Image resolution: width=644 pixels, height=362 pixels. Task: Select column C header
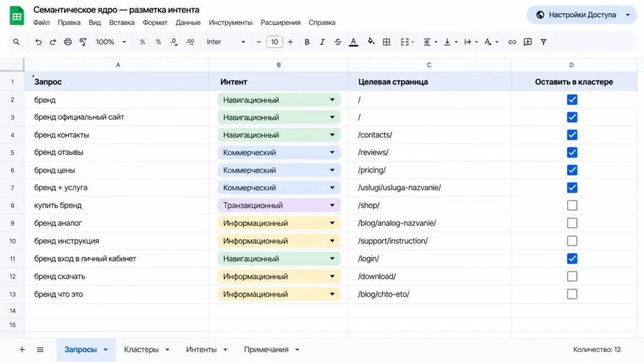point(429,65)
